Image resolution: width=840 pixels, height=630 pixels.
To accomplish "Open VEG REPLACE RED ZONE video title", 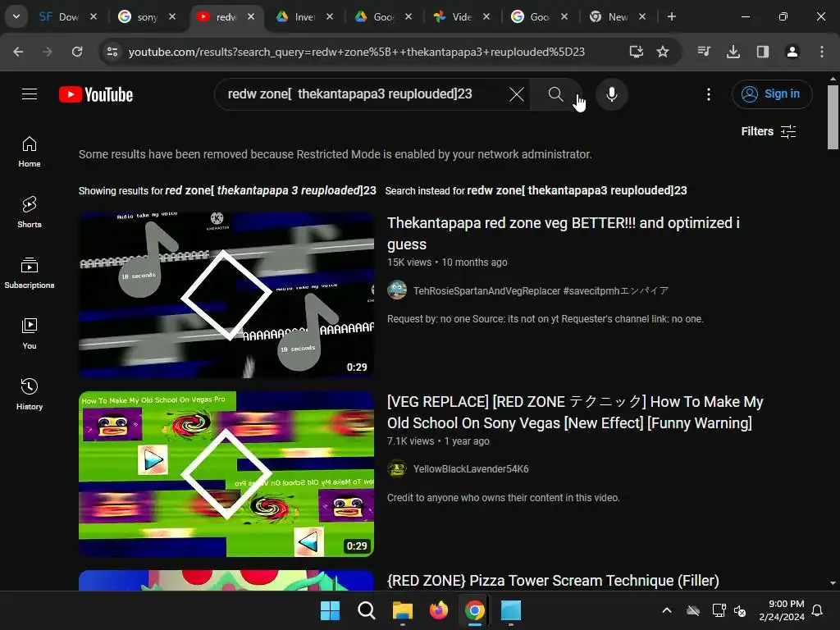I will [575, 413].
